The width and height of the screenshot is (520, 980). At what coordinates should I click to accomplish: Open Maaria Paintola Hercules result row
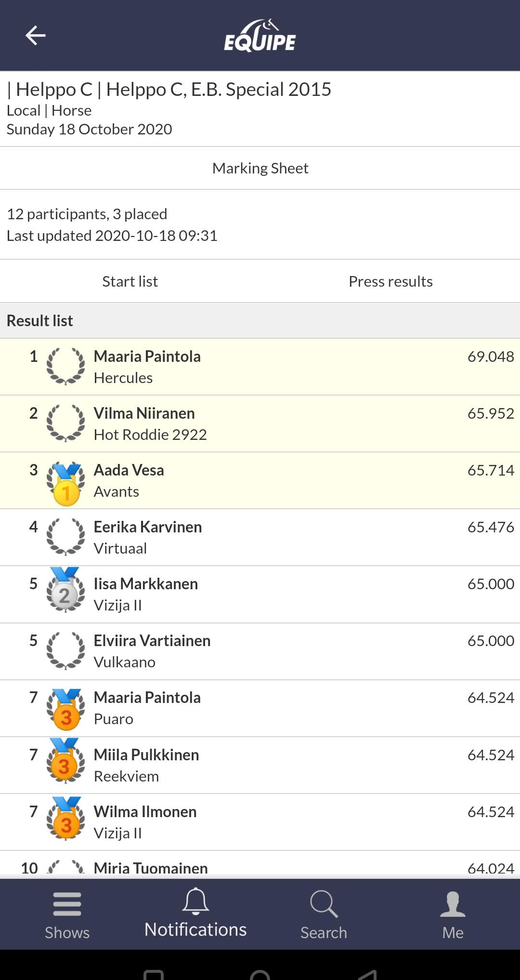[260, 367]
